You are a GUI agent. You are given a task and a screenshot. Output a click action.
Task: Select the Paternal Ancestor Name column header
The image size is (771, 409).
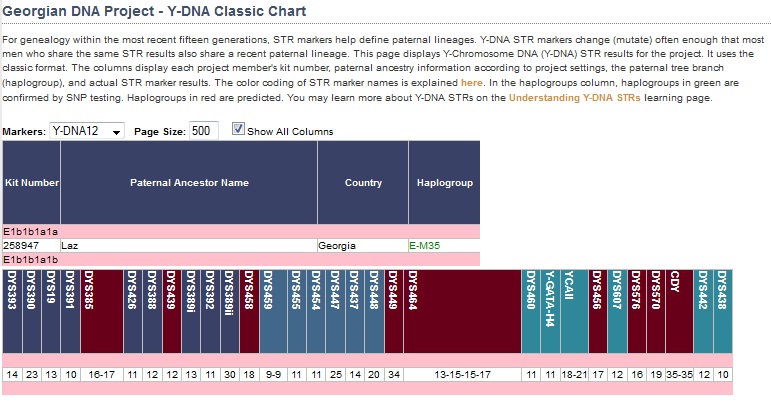pyautogui.click(x=189, y=183)
